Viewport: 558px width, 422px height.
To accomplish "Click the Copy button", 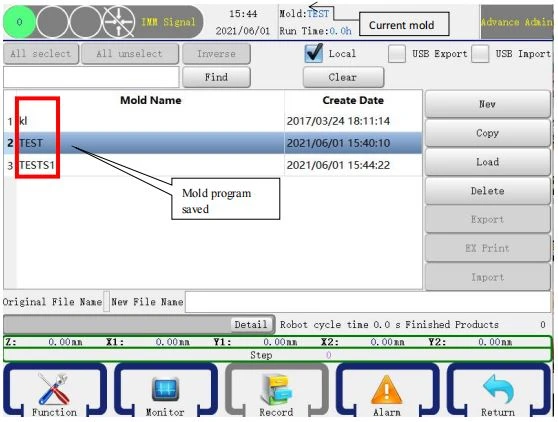I will pyautogui.click(x=488, y=133).
